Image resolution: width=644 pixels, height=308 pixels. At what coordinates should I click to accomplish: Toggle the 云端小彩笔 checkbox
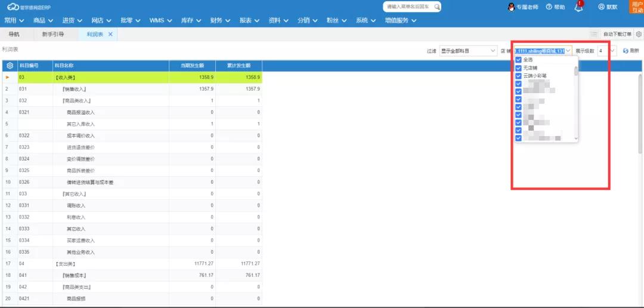pos(518,76)
